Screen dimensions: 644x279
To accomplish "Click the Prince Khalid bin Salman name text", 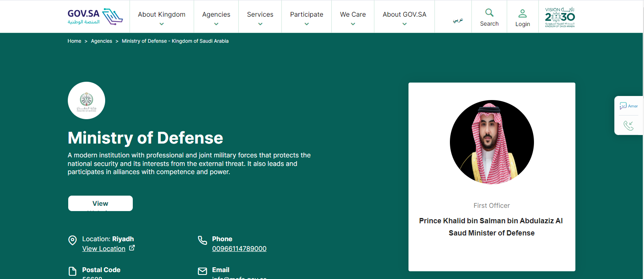I will 491,227.
